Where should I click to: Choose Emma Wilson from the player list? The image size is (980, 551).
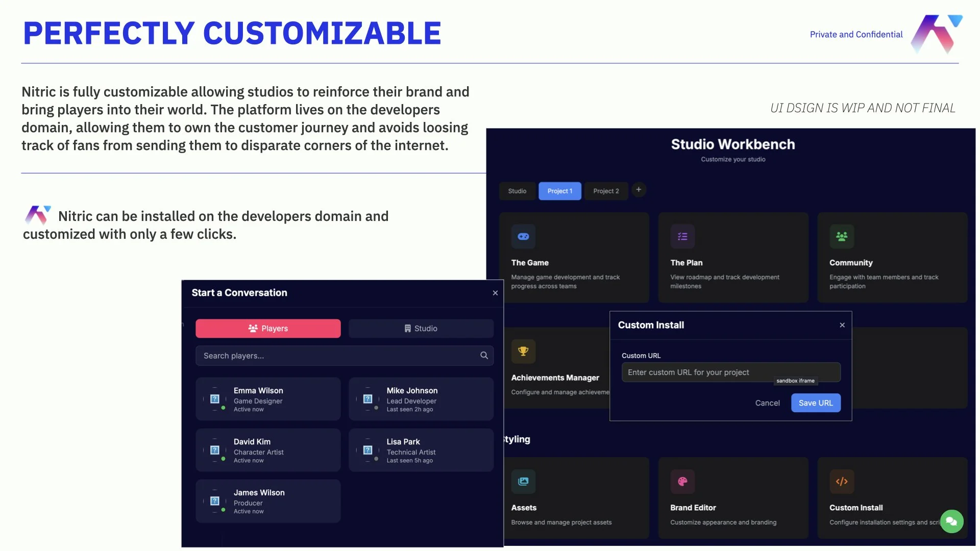[x=268, y=399]
